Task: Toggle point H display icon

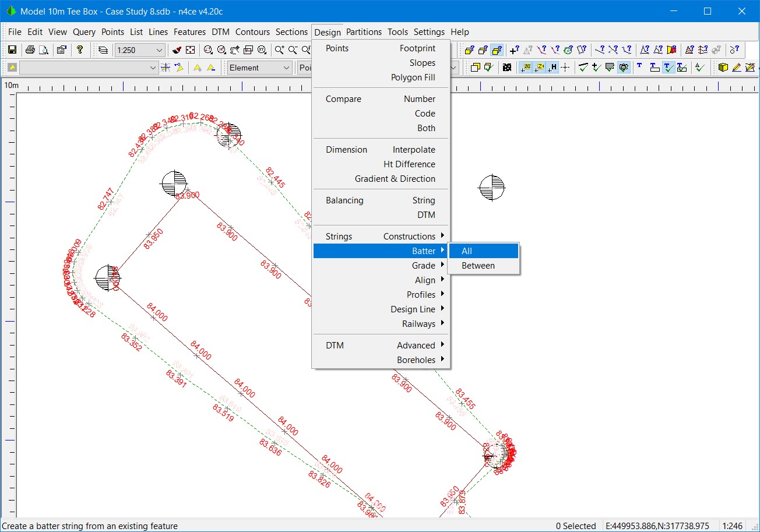Action: (x=552, y=68)
